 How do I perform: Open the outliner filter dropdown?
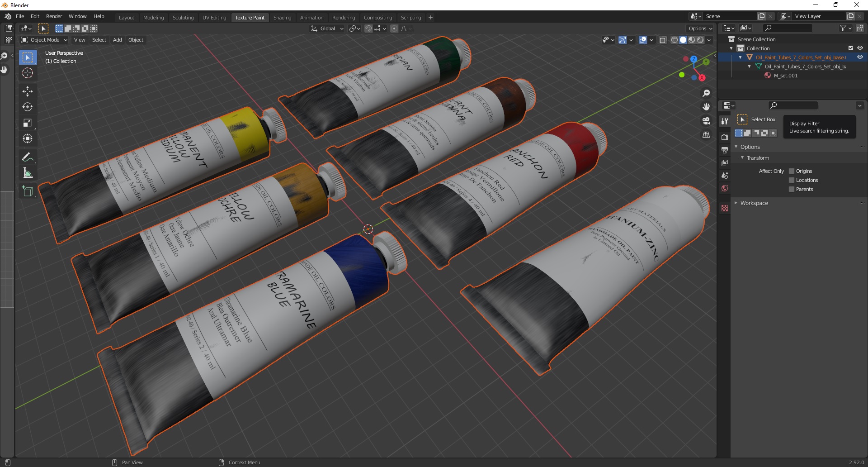(x=845, y=28)
